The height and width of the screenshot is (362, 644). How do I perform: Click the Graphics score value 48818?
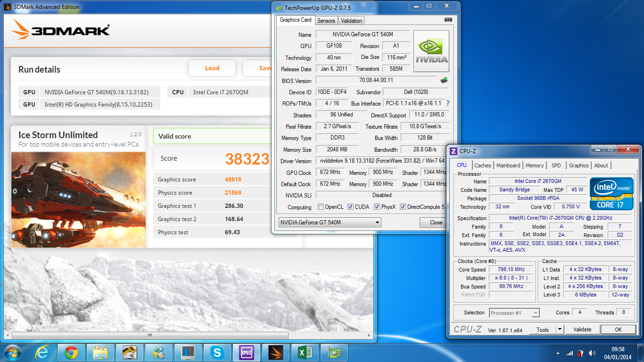[233, 180]
